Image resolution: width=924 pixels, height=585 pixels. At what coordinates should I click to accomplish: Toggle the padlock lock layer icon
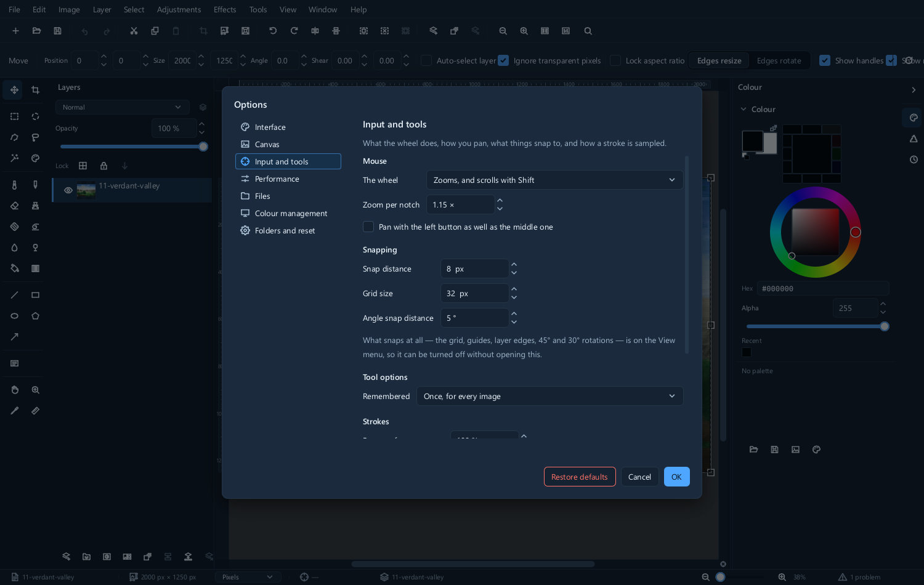(x=103, y=166)
